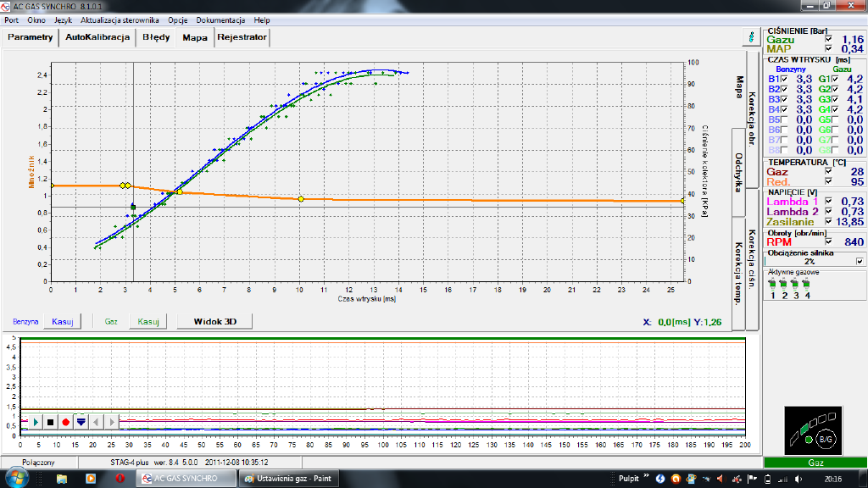Uncheck the B1 petrol injector checkbox

784,79
